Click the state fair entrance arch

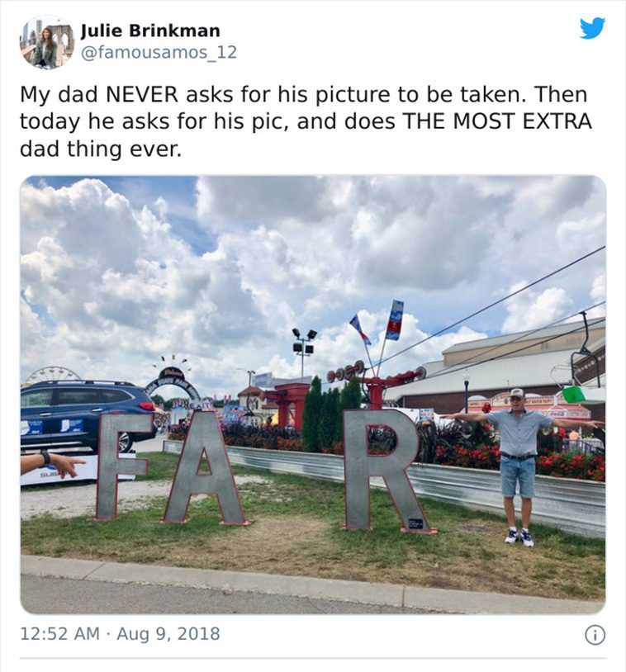click(x=173, y=384)
